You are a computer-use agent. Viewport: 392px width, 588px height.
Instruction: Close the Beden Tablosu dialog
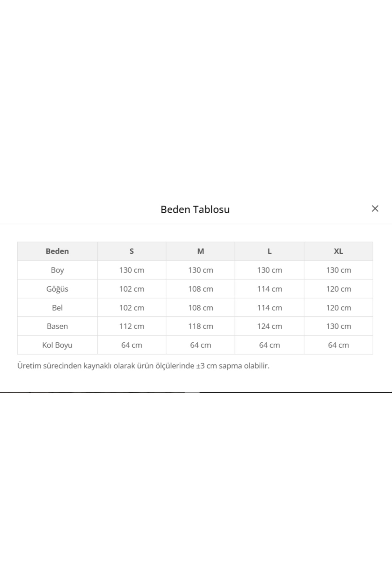[x=375, y=208]
